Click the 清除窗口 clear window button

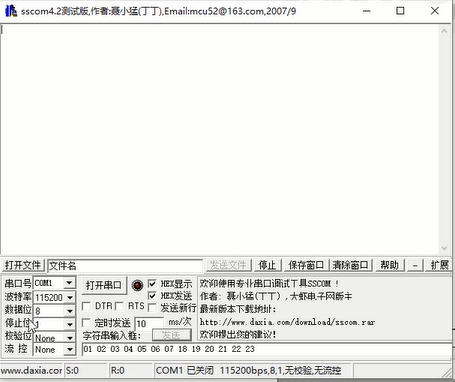pos(350,265)
